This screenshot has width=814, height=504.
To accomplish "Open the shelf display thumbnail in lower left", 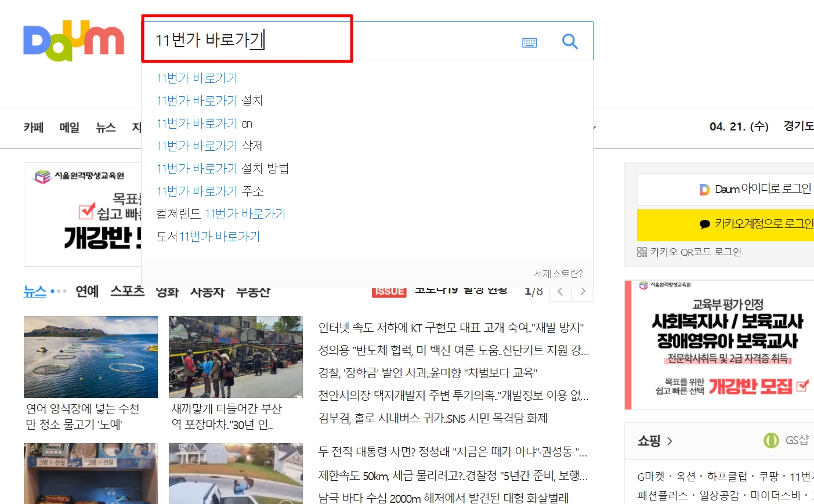I will (91, 474).
